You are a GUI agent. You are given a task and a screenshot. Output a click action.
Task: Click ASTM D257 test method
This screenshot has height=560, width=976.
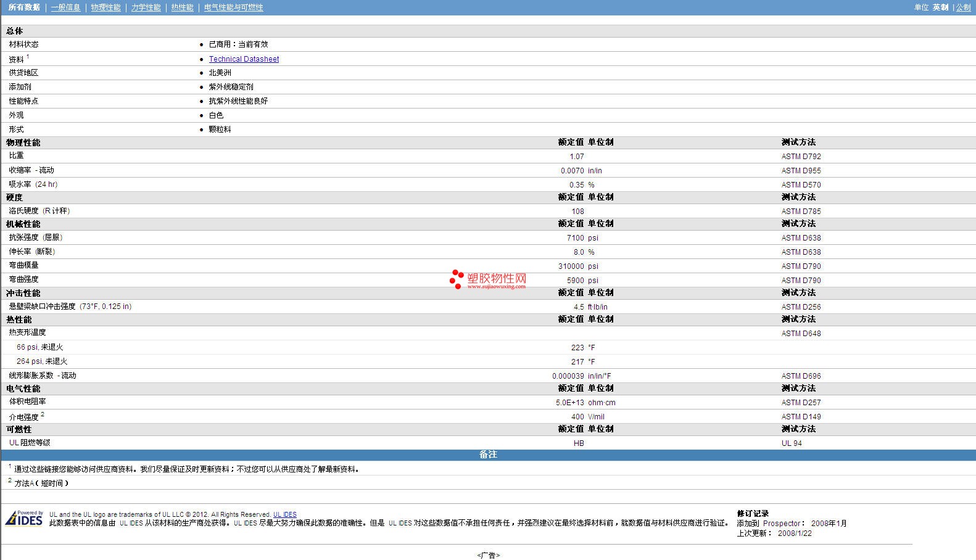point(801,403)
